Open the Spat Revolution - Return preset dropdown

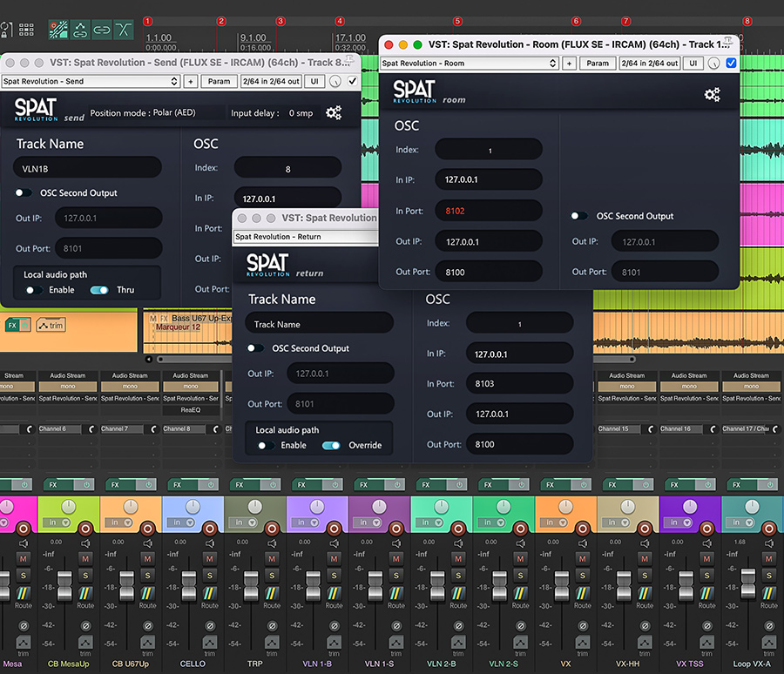306,237
